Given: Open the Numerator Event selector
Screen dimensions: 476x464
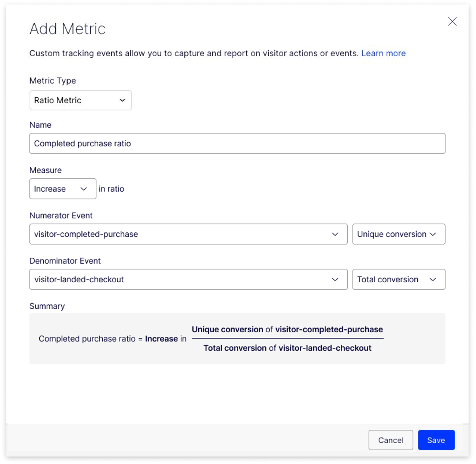Looking at the screenshot, I should tap(188, 234).
